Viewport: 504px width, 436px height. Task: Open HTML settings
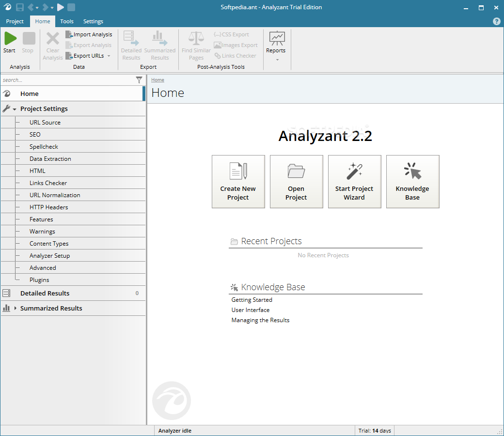pyautogui.click(x=37, y=171)
